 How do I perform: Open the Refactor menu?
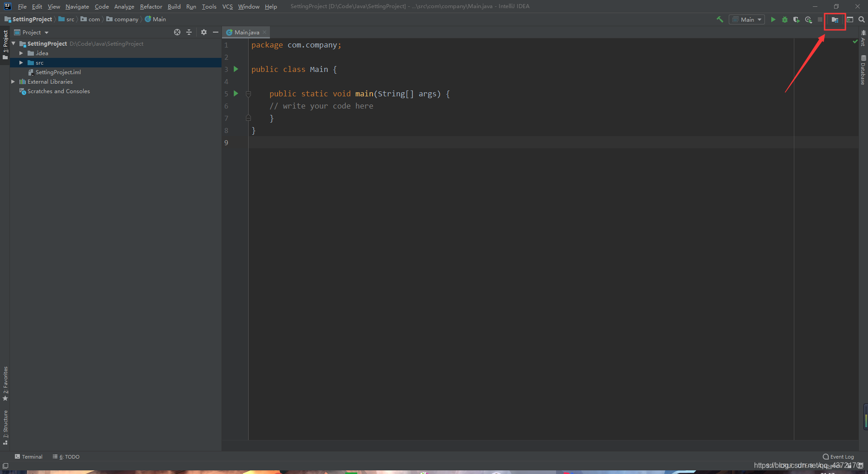coord(151,6)
